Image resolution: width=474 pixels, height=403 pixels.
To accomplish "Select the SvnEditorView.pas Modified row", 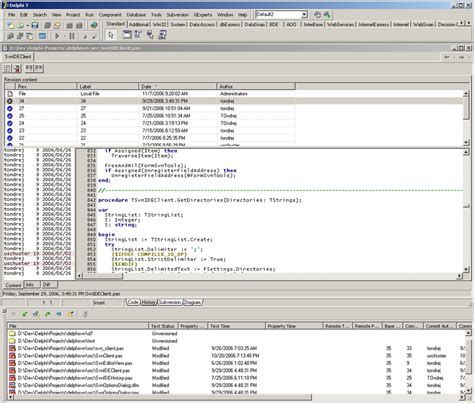I will pos(236,363).
